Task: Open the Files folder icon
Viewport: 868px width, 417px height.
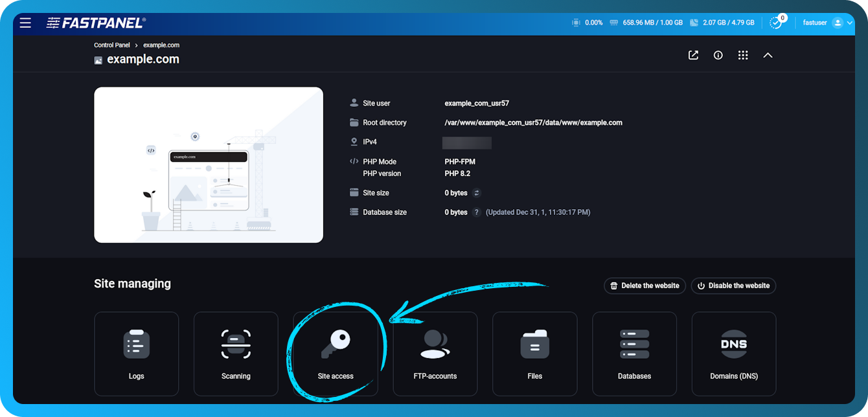Action: tap(534, 345)
